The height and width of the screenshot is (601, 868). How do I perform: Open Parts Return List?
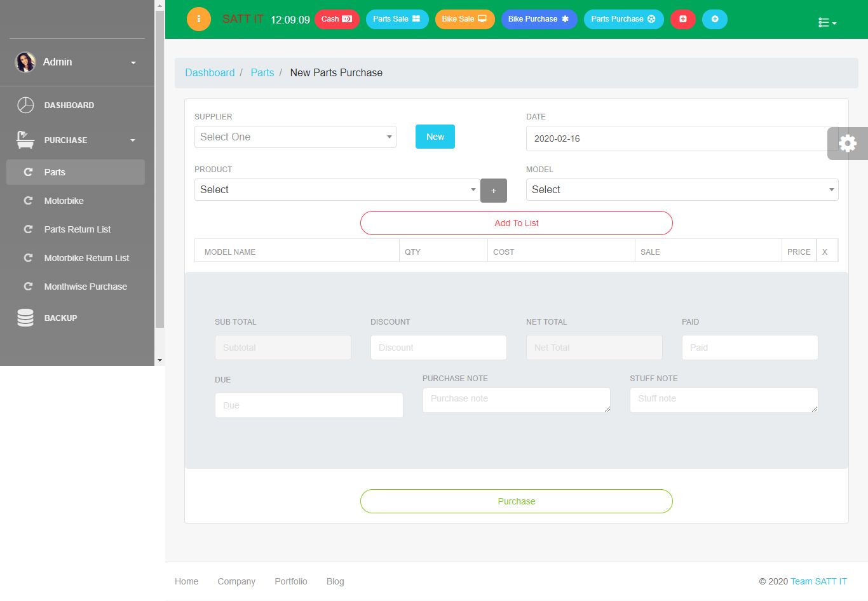point(78,229)
